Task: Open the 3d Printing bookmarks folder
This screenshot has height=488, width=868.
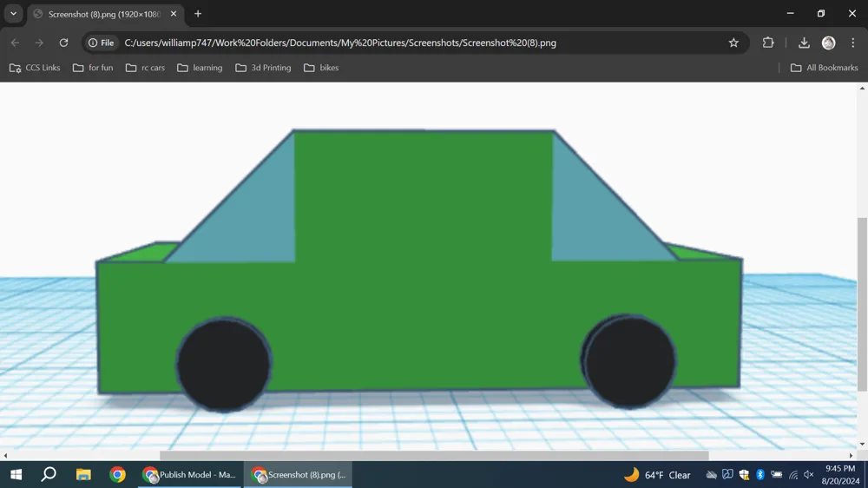Action: click(263, 68)
